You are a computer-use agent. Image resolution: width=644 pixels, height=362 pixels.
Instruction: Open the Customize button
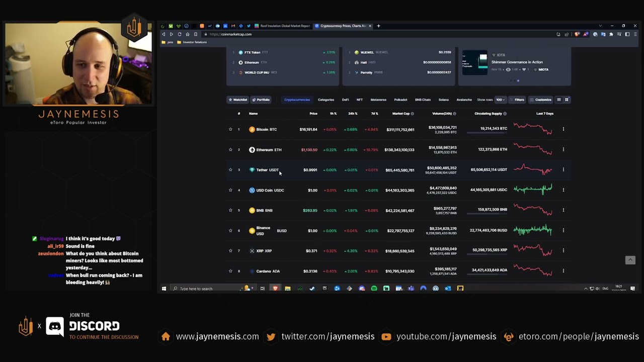pyautogui.click(x=541, y=100)
